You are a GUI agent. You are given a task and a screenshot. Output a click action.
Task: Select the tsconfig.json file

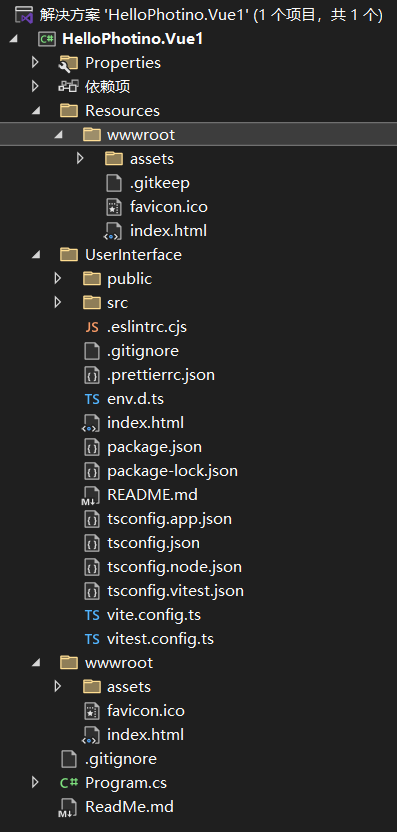click(153, 543)
